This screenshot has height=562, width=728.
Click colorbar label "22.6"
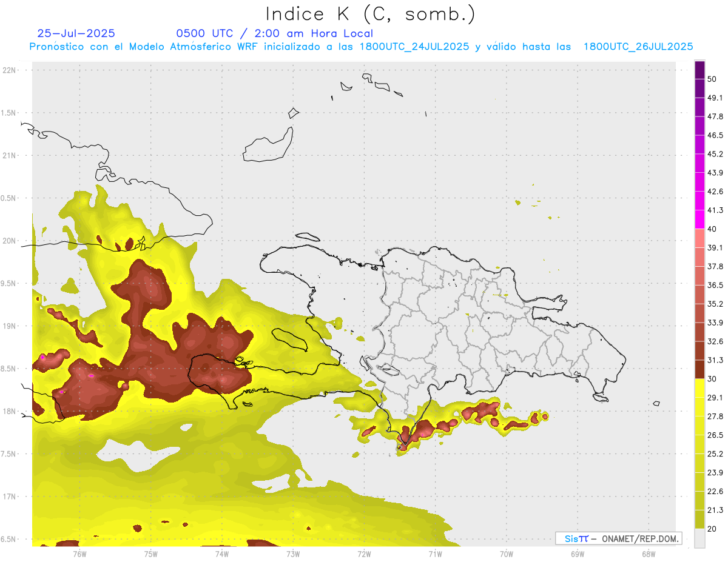click(x=715, y=491)
